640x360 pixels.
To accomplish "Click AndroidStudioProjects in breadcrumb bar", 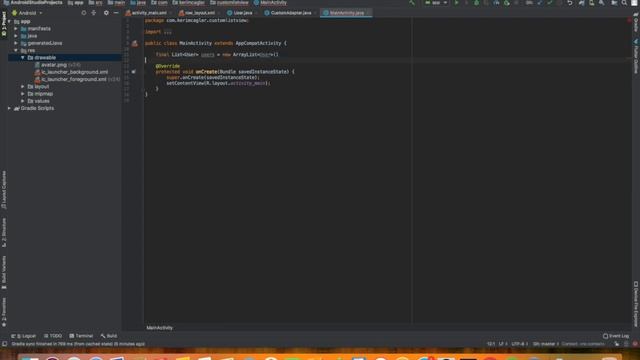I will (33, 2).
